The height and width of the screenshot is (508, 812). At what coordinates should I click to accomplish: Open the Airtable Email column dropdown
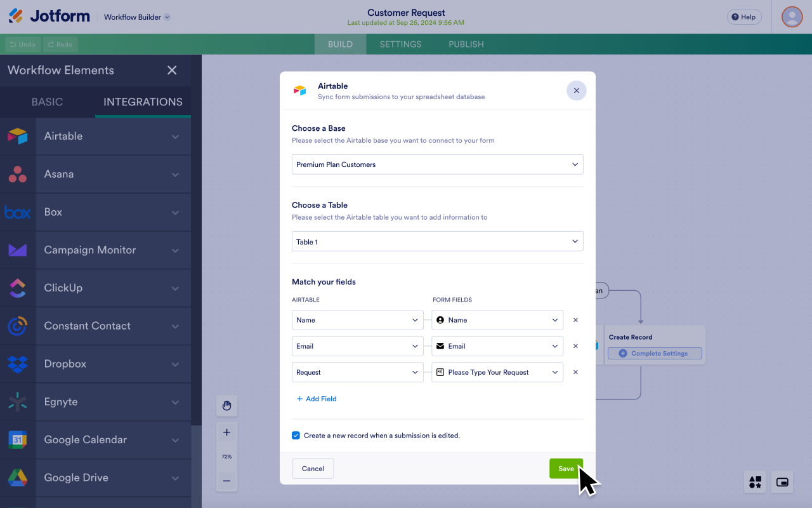[x=358, y=346]
